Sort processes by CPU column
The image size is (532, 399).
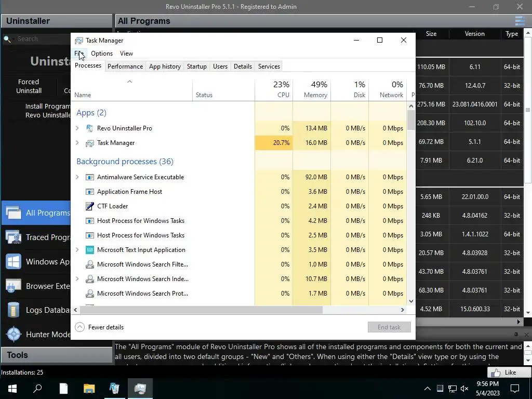point(274,89)
